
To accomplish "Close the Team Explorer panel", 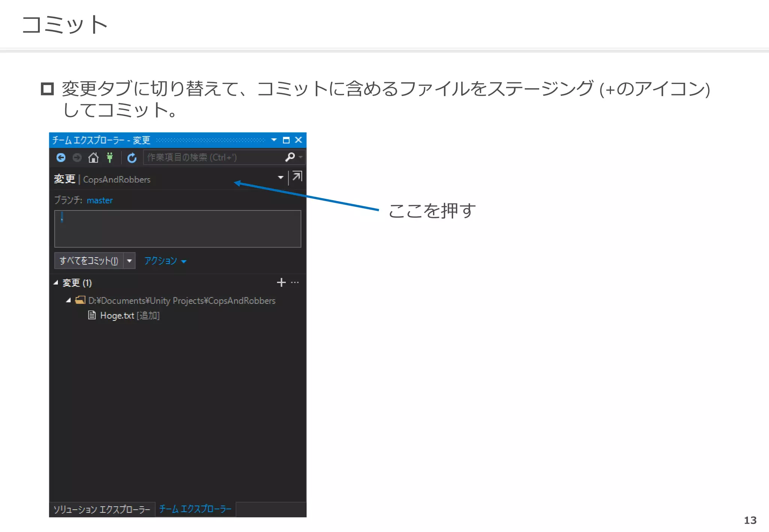I will (299, 140).
